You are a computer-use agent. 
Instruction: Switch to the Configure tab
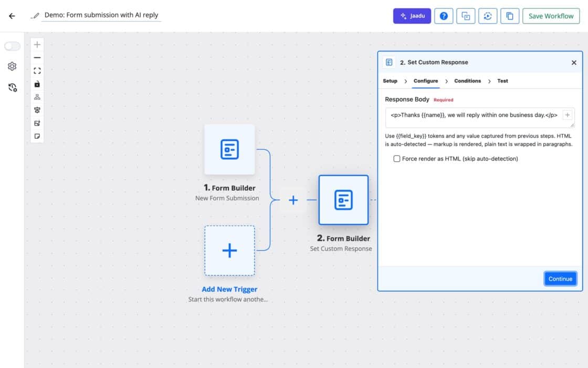tap(426, 81)
